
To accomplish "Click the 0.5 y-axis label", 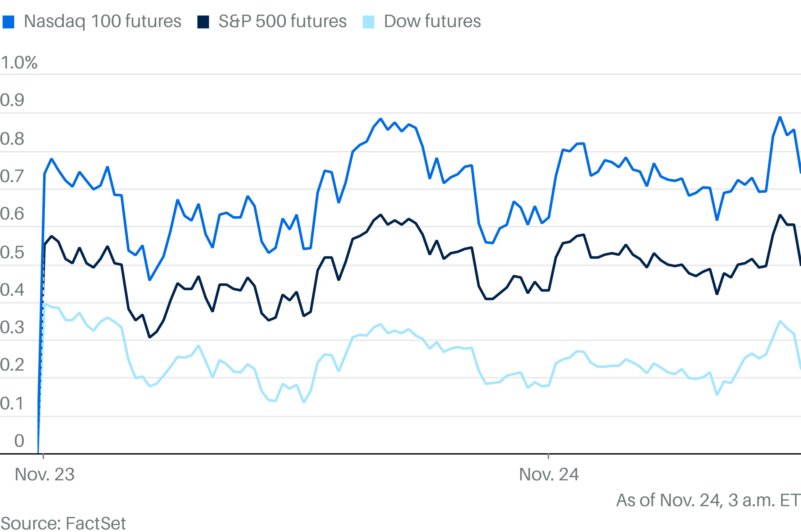I will point(12,252).
